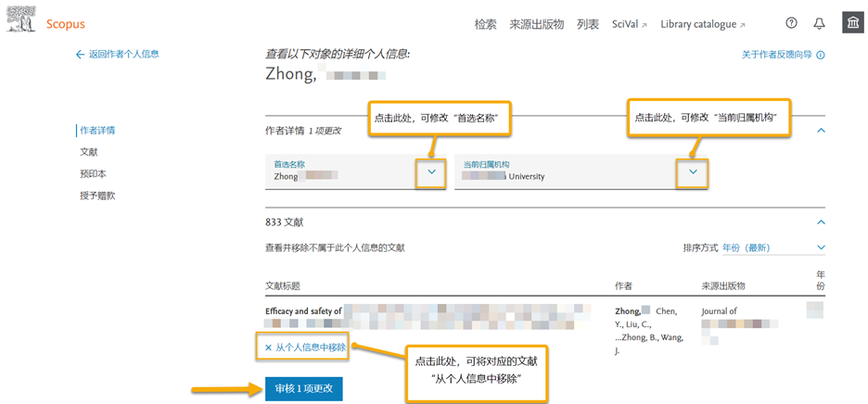Image resolution: width=868 pixels, height=404 pixels.
Task: Open notifications bell icon
Action: (819, 23)
